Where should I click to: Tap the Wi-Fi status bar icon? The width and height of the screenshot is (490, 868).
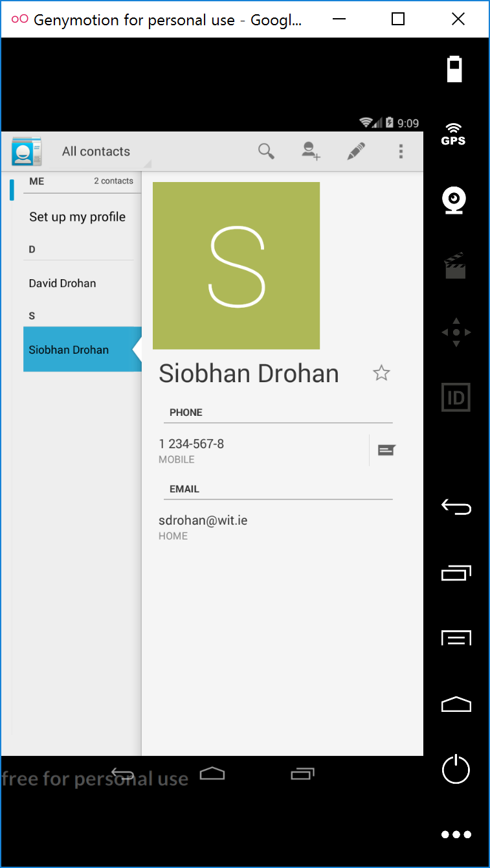366,122
